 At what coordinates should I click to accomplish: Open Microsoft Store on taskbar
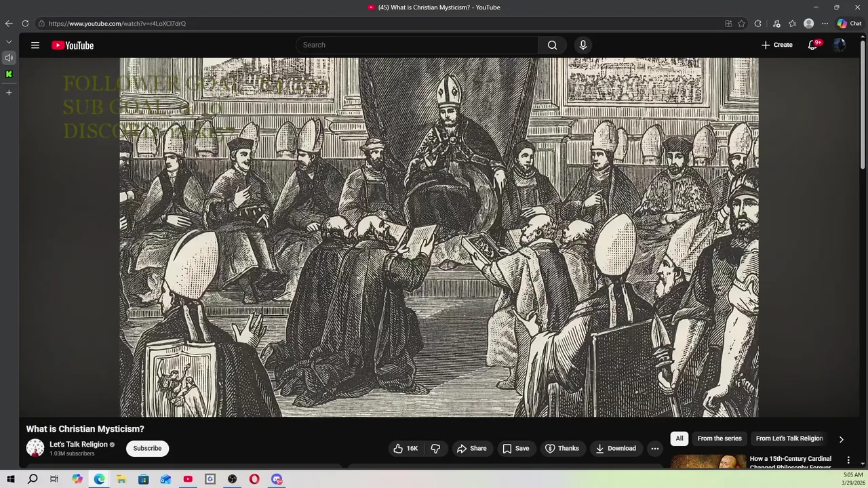click(144, 479)
